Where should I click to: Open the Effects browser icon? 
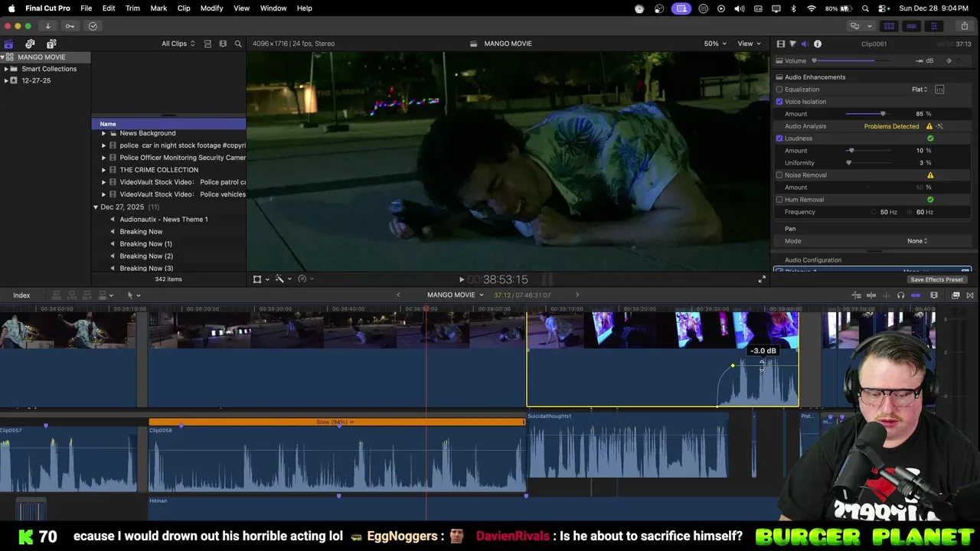point(955,295)
